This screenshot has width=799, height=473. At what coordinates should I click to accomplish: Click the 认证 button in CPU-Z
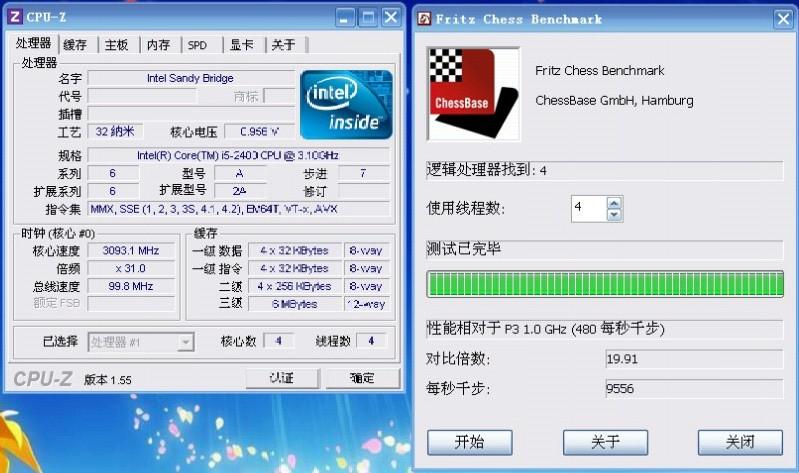(x=282, y=378)
